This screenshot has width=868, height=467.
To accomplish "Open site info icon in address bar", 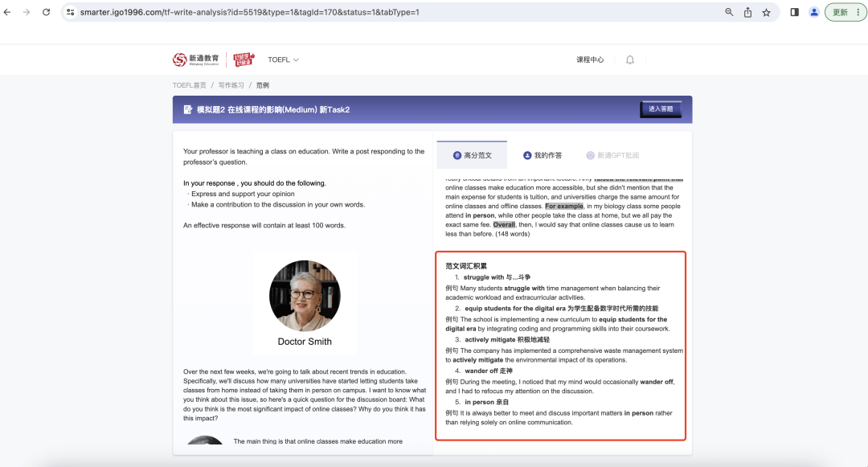I will click(70, 12).
